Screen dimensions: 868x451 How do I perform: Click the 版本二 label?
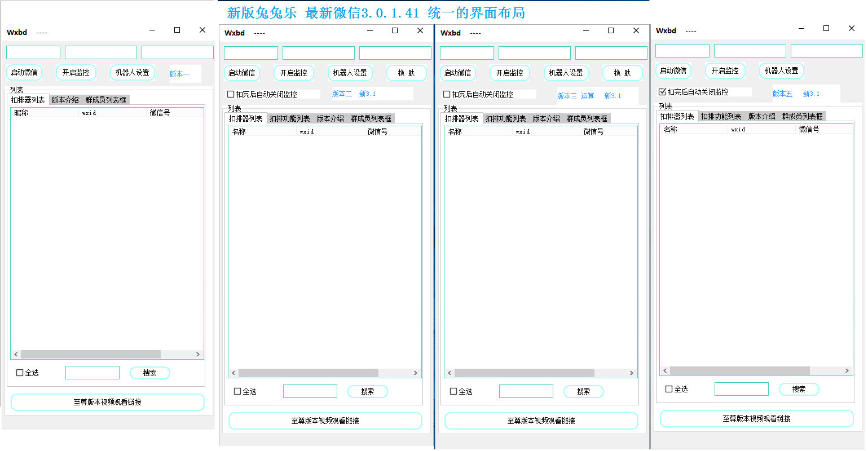[342, 94]
